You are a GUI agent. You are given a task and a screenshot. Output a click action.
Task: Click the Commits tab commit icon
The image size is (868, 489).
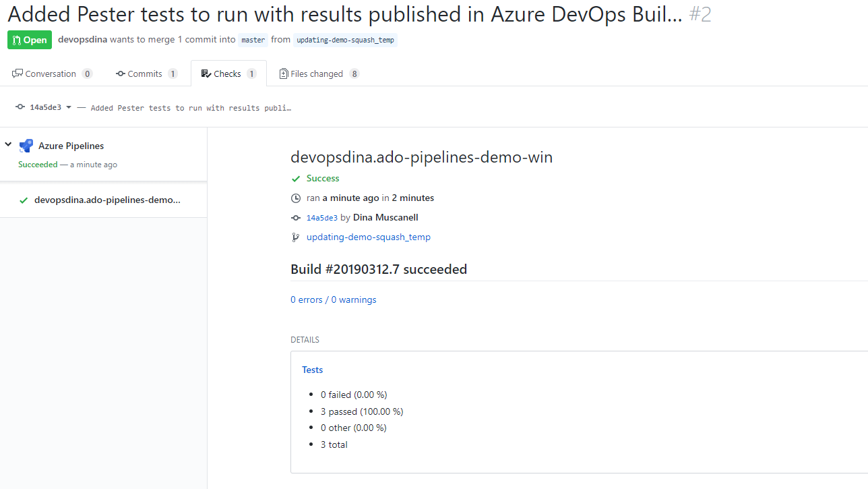[x=121, y=74]
